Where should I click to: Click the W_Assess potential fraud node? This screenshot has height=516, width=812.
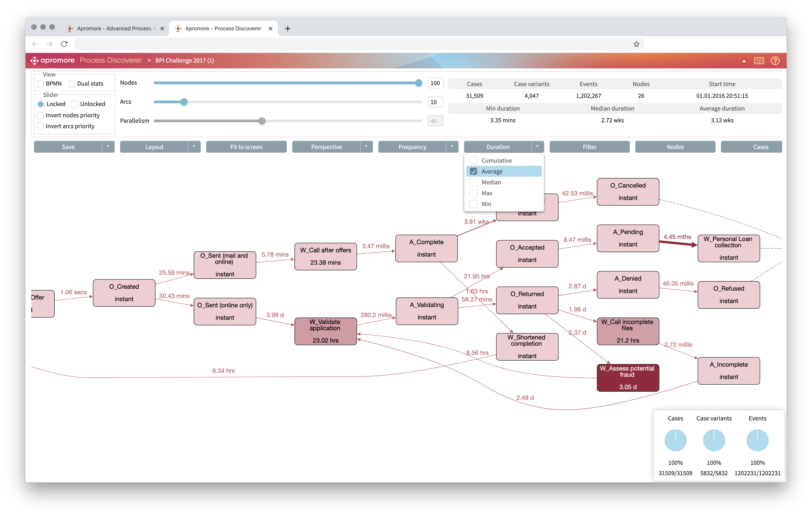tap(628, 377)
